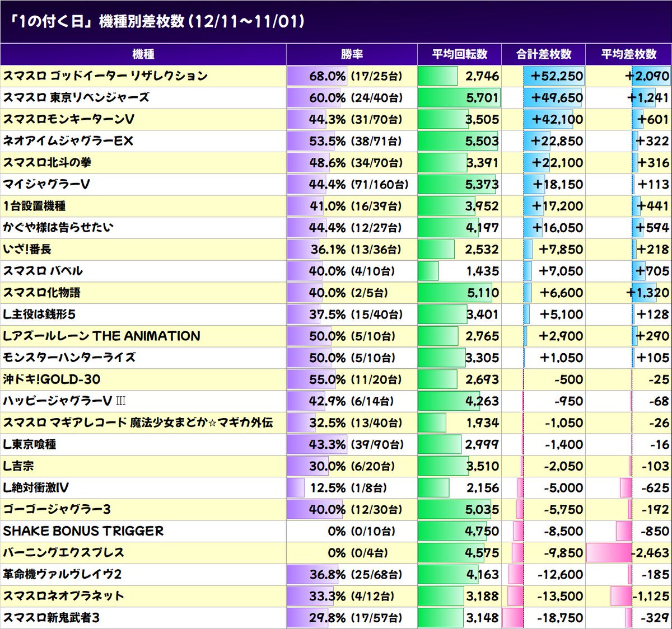Click total difference -13,500

[x=560, y=597]
